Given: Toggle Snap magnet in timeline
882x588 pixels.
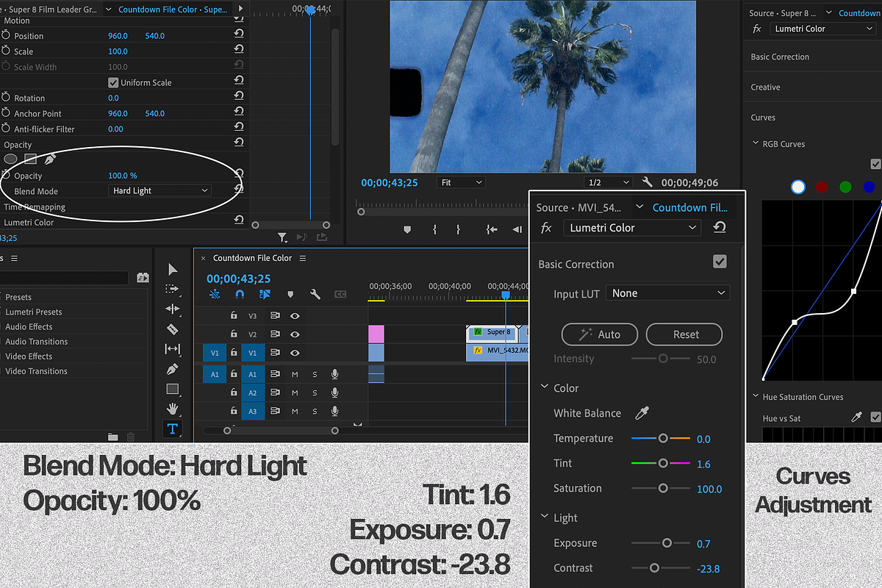Looking at the screenshot, I should [x=240, y=294].
